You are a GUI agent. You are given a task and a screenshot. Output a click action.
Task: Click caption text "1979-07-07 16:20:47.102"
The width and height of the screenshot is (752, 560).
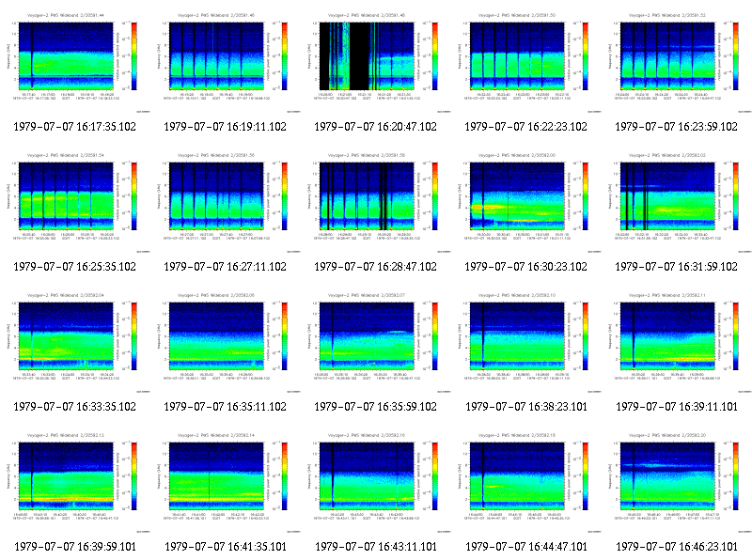[x=375, y=127]
